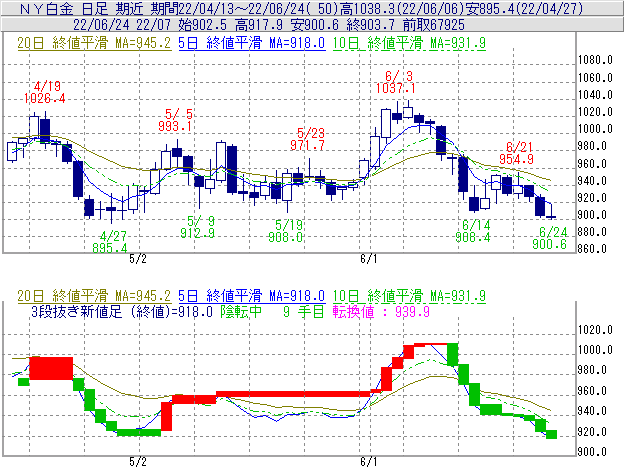Click the last candlestick at the 6/24 low
The height and width of the screenshot is (475, 624).
[x=551, y=212]
